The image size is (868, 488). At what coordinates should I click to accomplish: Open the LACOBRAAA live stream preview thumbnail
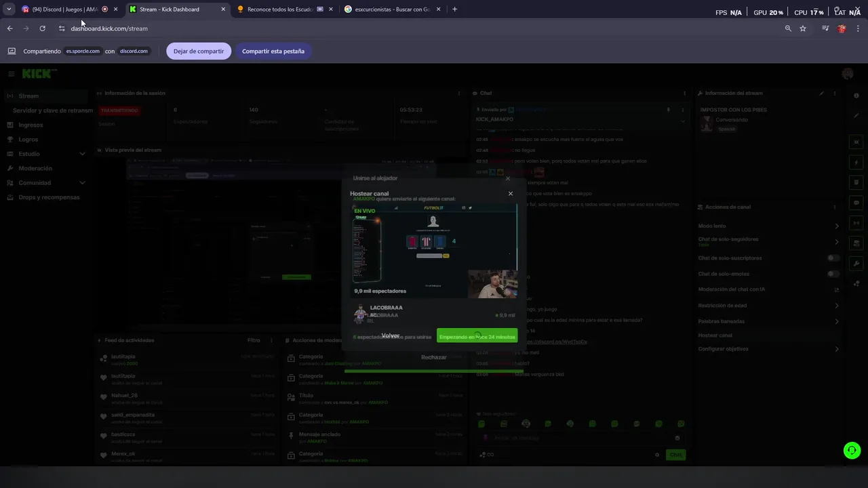pos(435,251)
